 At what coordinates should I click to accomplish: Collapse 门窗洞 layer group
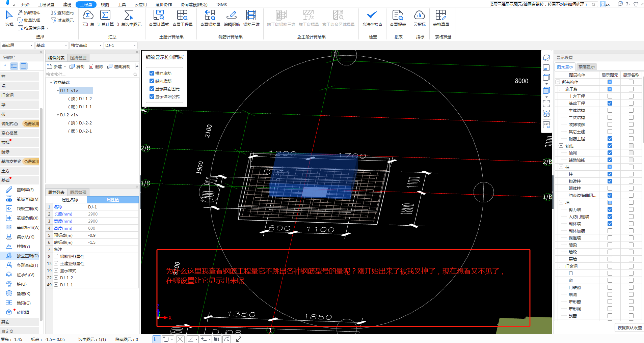pos(561,266)
